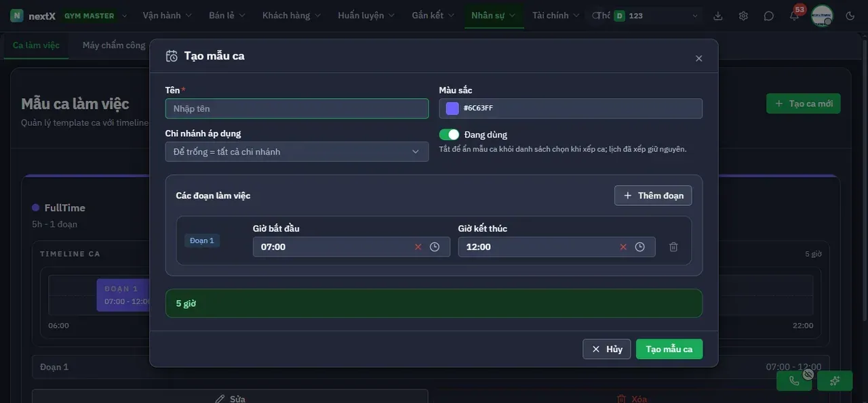Expand the Nhân sự menu
The height and width of the screenshot is (403, 868).
point(494,16)
